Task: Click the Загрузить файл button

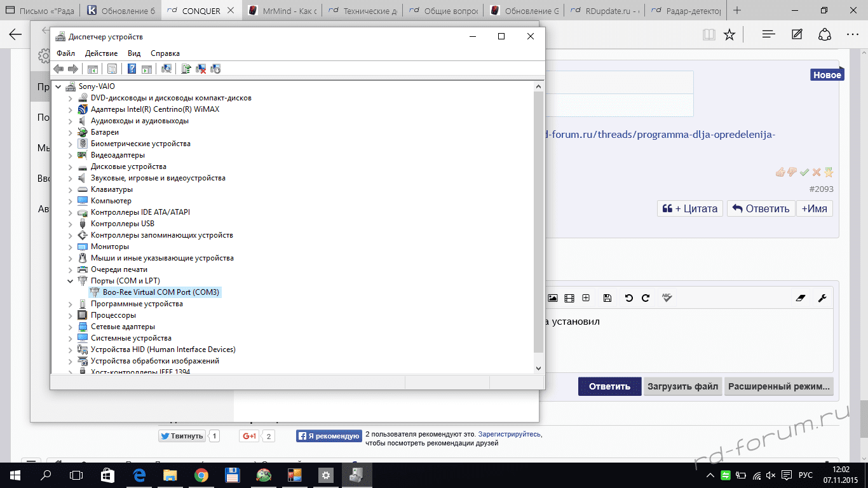Action: [x=682, y=386]
